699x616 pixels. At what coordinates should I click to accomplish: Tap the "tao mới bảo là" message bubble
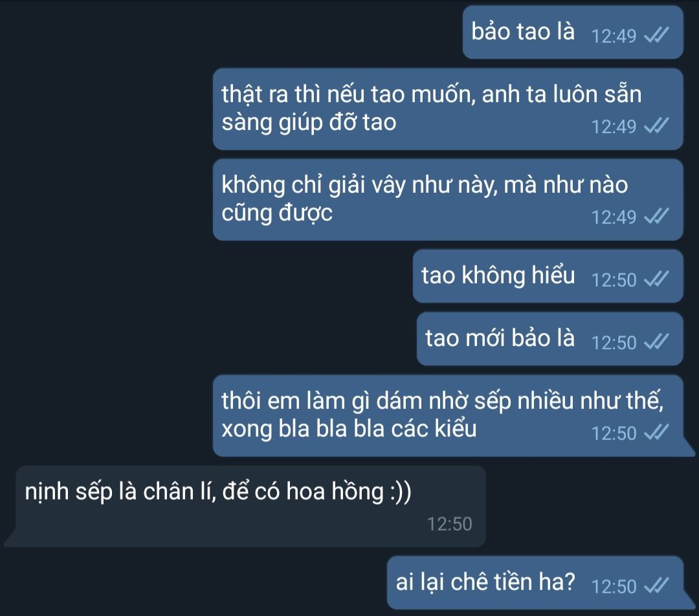tap(549, 339)
